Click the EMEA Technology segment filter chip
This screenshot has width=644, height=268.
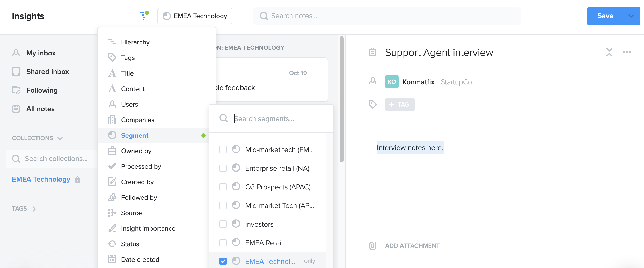(x=195, y=16)
